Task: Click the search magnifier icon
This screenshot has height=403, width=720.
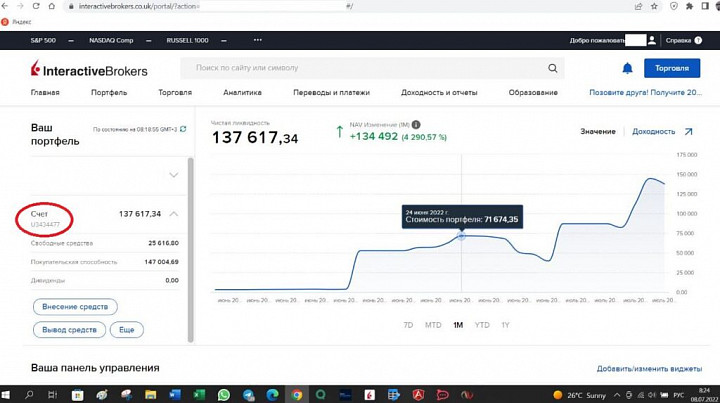Action: (x=552, y=68)
